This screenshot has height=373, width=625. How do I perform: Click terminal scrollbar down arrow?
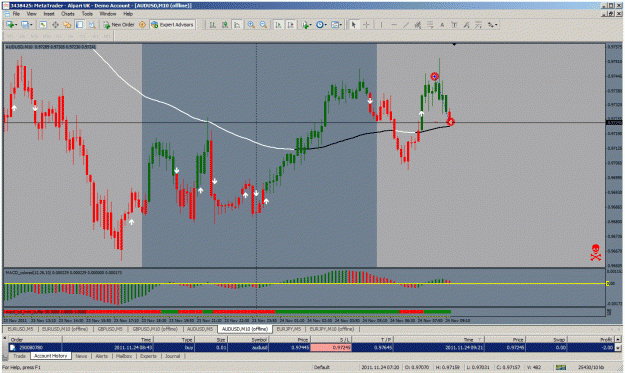618,348
